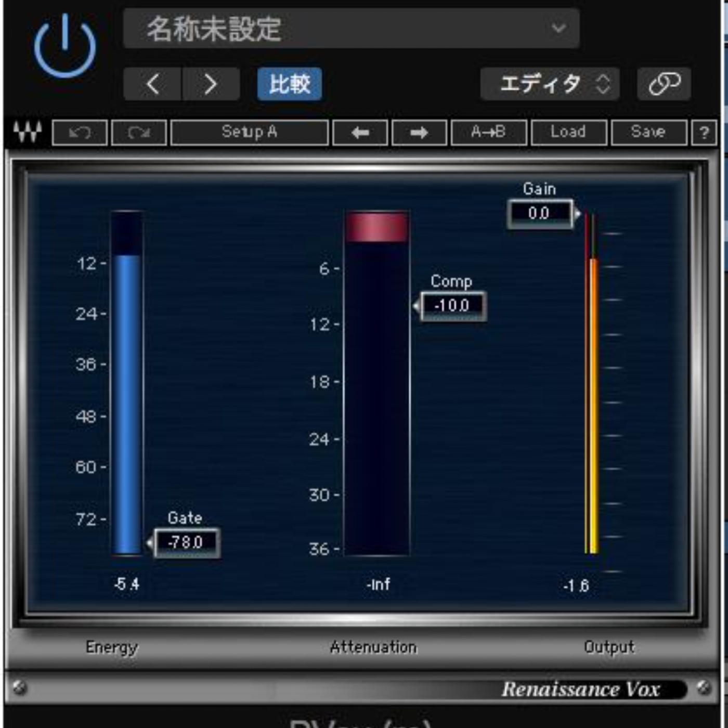Click the Renaissance Vox logo label

[x=581, y=690]
